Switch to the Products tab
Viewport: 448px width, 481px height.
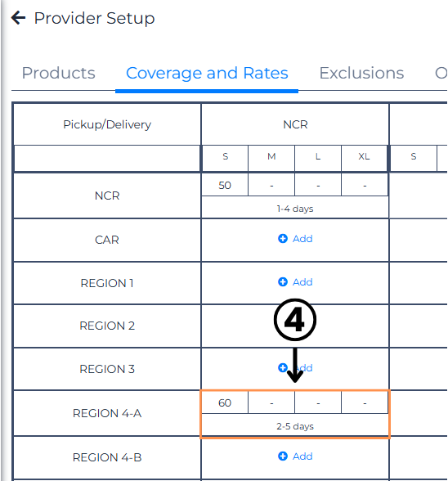59,73
